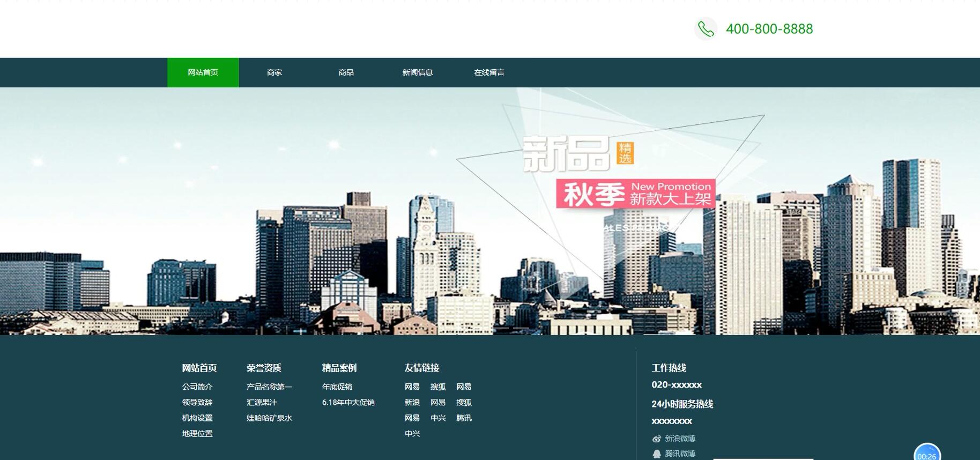Click the blue 00:26 timer bubble

[x=927, y=453]
